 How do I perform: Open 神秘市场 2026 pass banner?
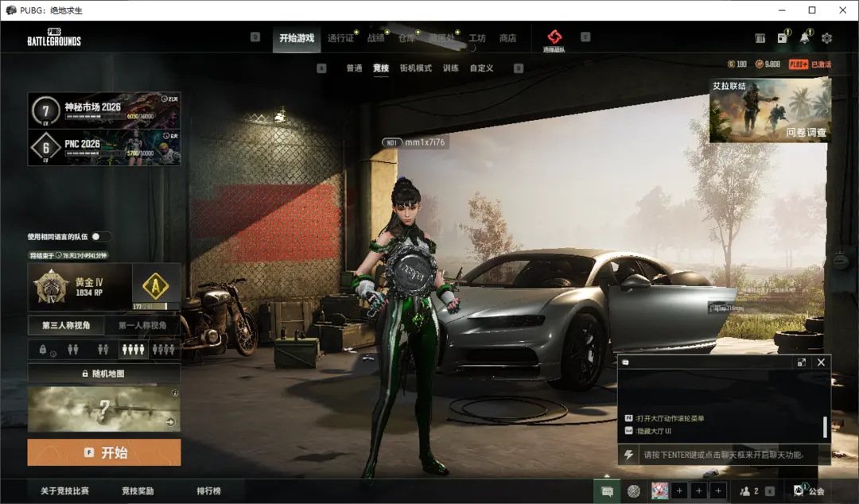(x=104, y=110)
